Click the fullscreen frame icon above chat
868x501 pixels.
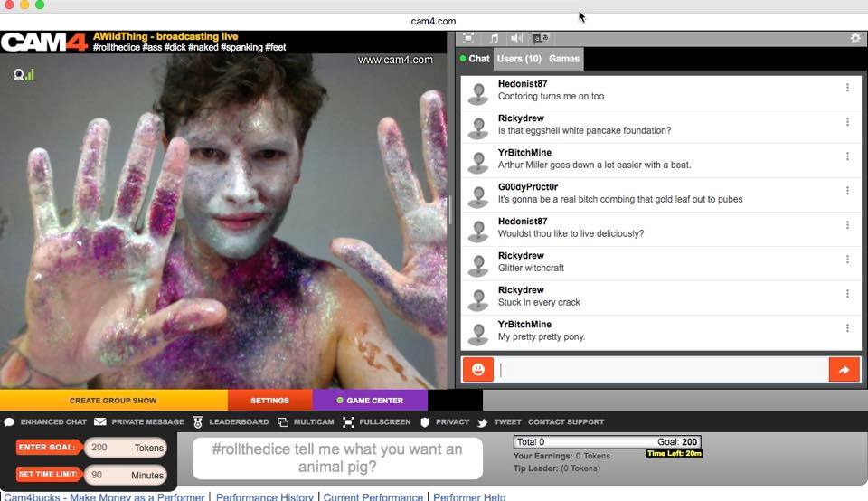coord(468,38)
